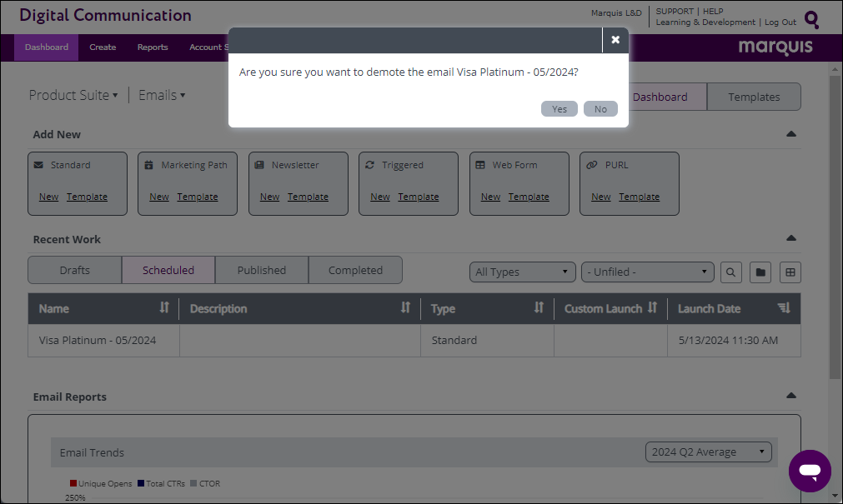This screenshot has width=843, height=504.
Task: Open the 2024 Q2 Average dropdown
Action: point(708,452)
